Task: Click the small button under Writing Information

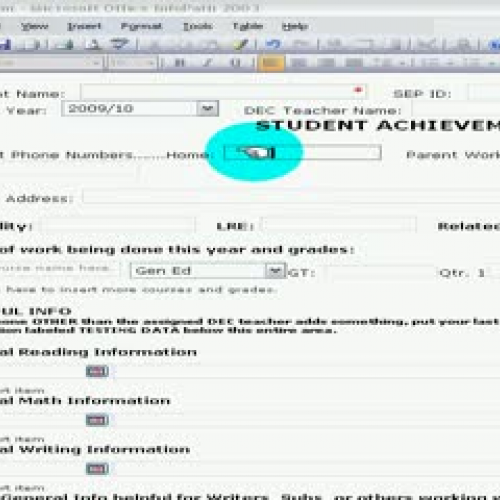Action: tap(97, 469)
